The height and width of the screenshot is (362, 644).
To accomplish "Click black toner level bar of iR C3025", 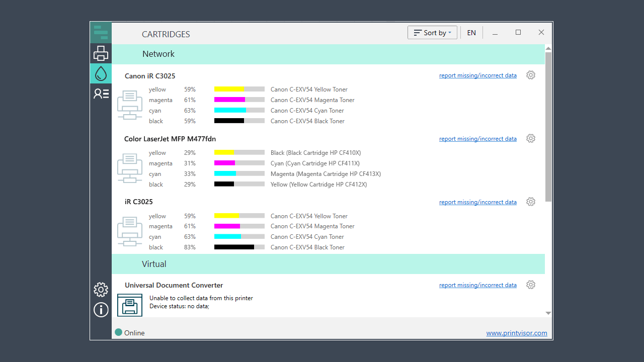I will pos(239,247).
